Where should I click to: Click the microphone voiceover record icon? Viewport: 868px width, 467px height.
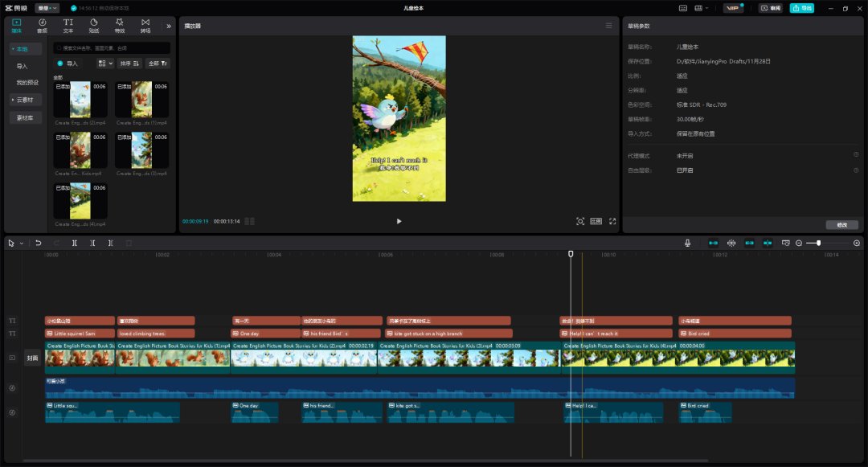point(687,243)
